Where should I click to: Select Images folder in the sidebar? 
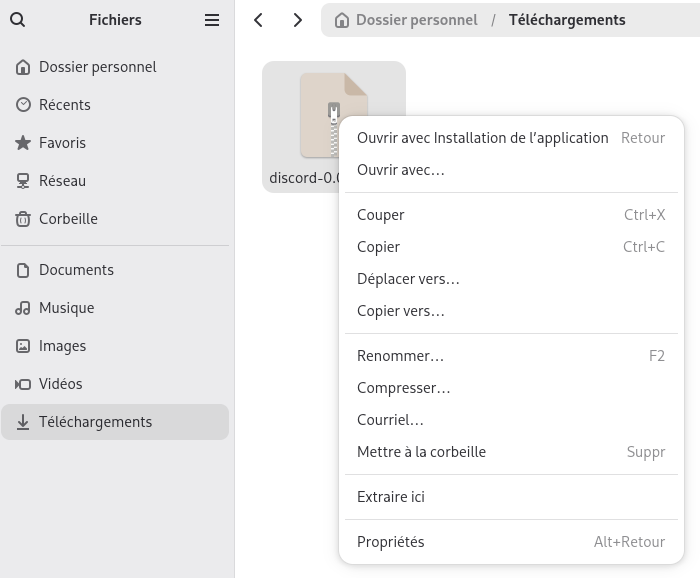62,346
